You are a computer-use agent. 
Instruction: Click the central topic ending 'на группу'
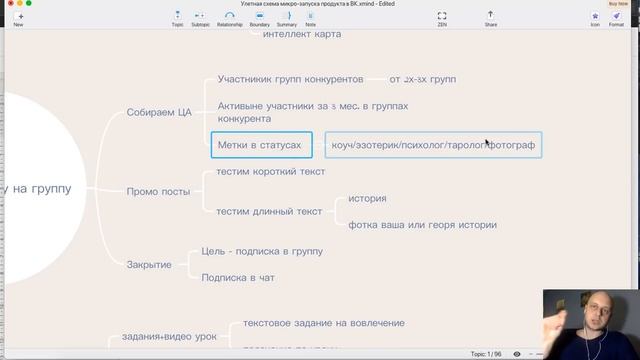click(x=41, y=189)
